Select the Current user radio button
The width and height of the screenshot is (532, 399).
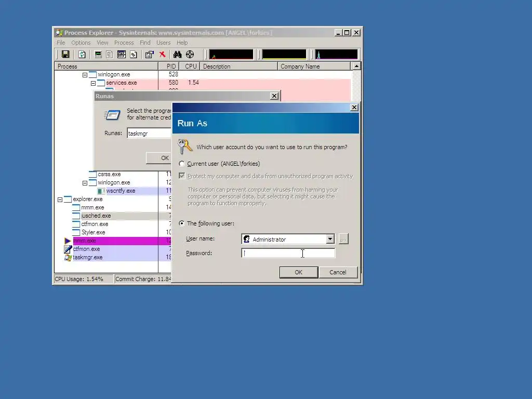click(x=182, y=164)
